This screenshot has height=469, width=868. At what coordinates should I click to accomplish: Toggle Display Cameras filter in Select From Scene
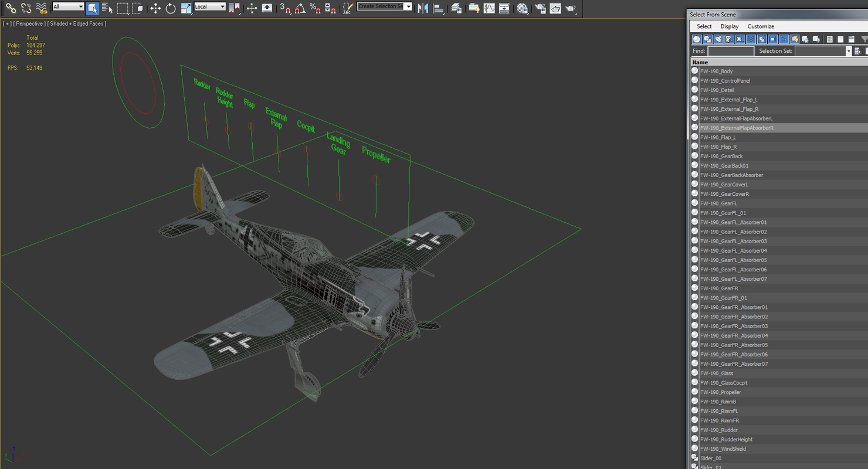[729, 39]
